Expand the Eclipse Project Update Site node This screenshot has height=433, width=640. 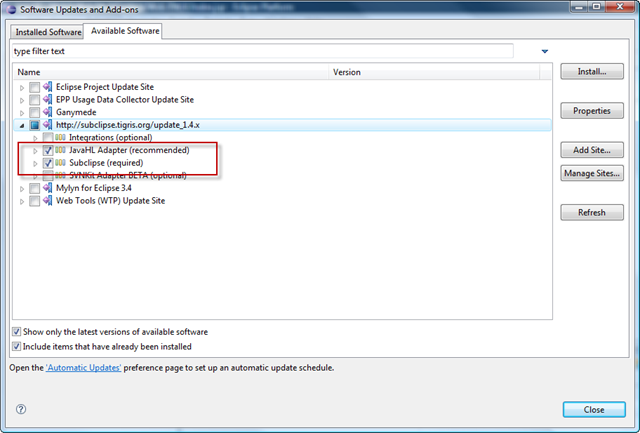tap(22, 88)
